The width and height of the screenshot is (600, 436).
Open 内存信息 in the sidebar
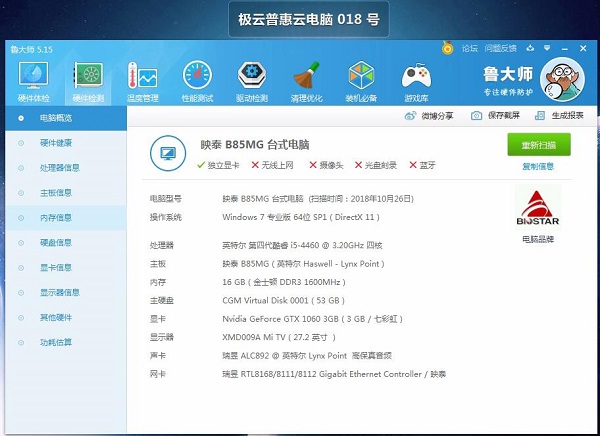(x=66, y=218)
